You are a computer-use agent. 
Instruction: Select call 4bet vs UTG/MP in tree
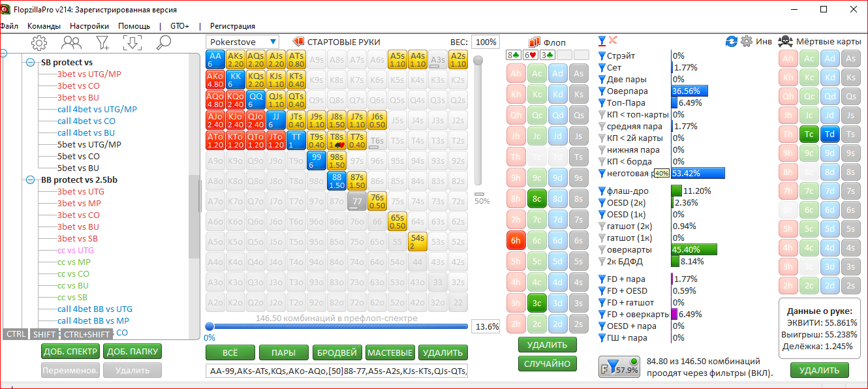click(x=97, y=109)
